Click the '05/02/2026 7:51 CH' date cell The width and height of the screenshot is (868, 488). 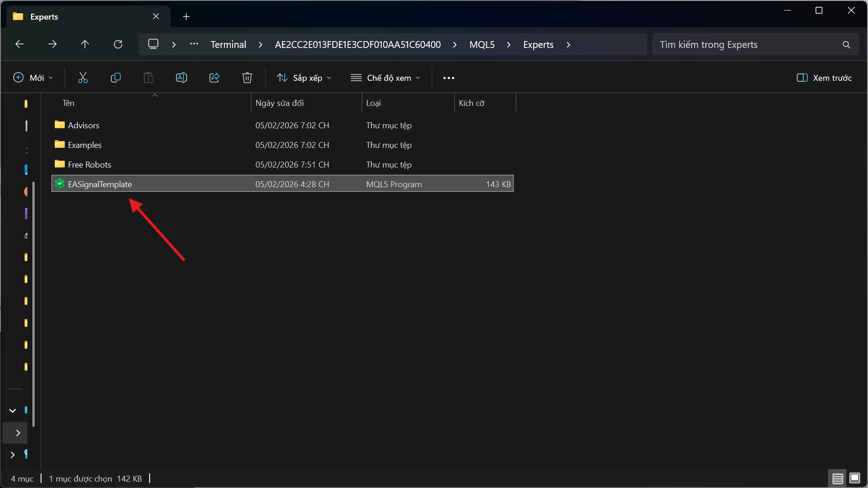[x=292, y=164]
